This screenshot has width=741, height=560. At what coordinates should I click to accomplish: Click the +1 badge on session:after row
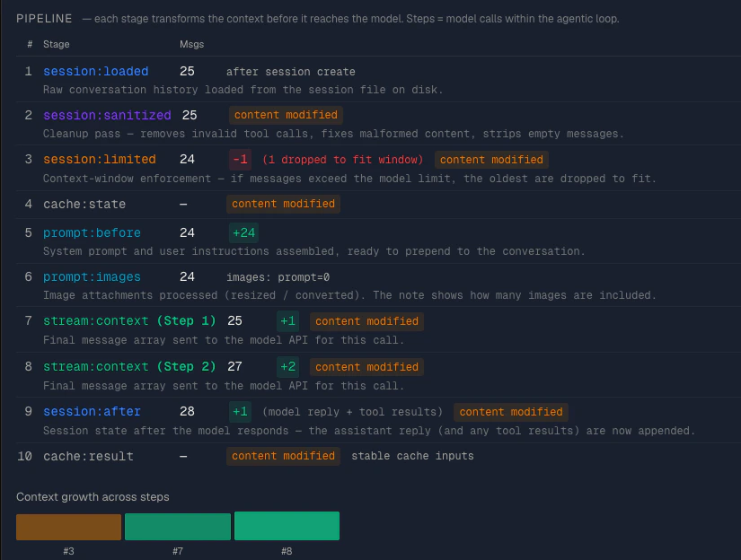pyautogui.click(x=240, y=412)
